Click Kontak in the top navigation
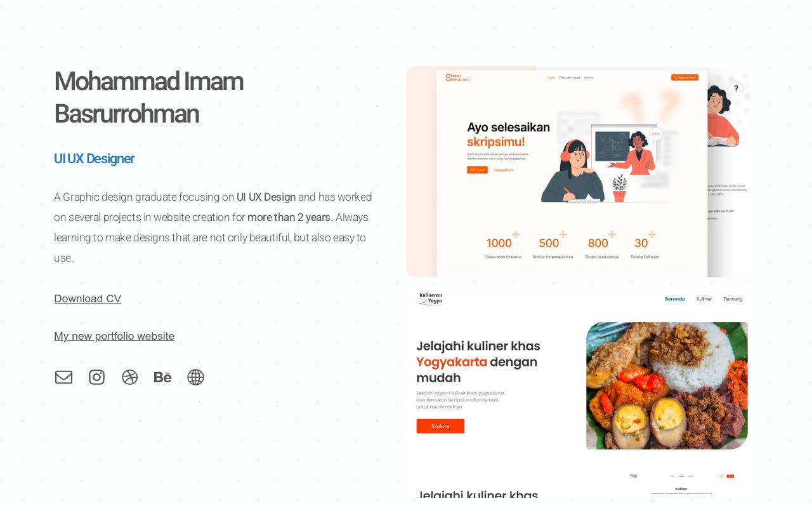This screenshot has width=812, height=508. pos(588,77)
